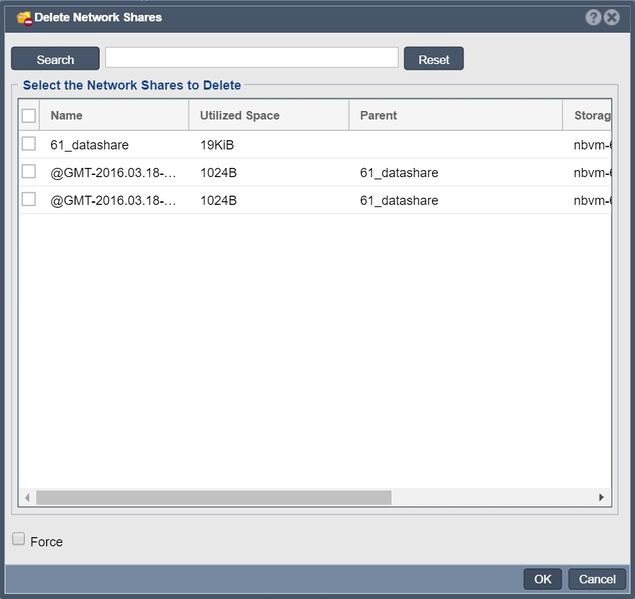Click the Delete Network Shares title icon
The image size is (635, 599).
pyautogui.click(x=24, y=18)
